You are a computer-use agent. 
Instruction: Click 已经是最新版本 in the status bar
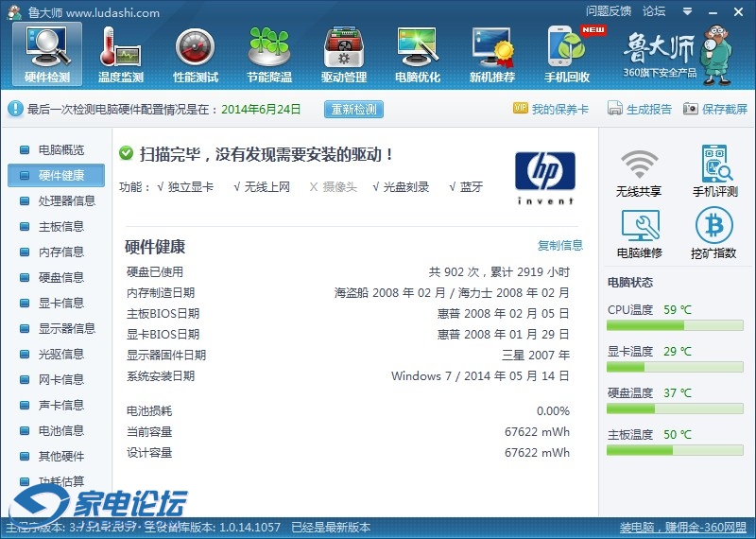331,527
